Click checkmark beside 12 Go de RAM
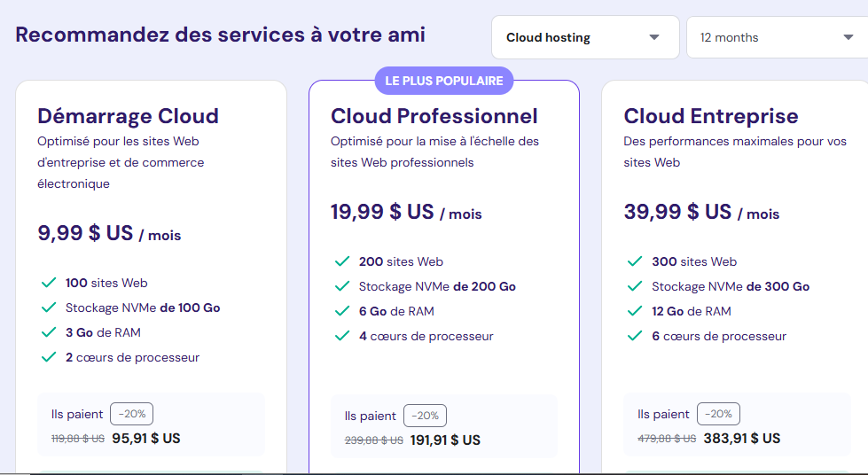Screen dimensions: 868x475 point(635,311)
